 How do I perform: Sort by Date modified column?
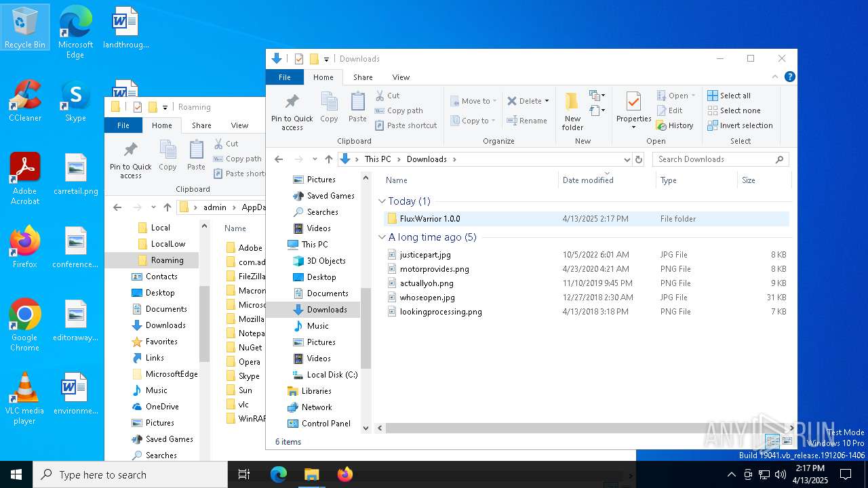(x=608, y=180)
